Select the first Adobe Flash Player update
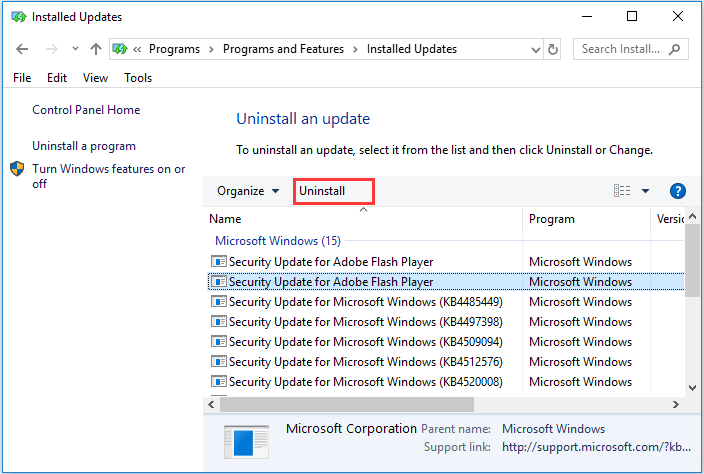Image resolution: width=704 pixels, height=474 pixels. [446, 262]
